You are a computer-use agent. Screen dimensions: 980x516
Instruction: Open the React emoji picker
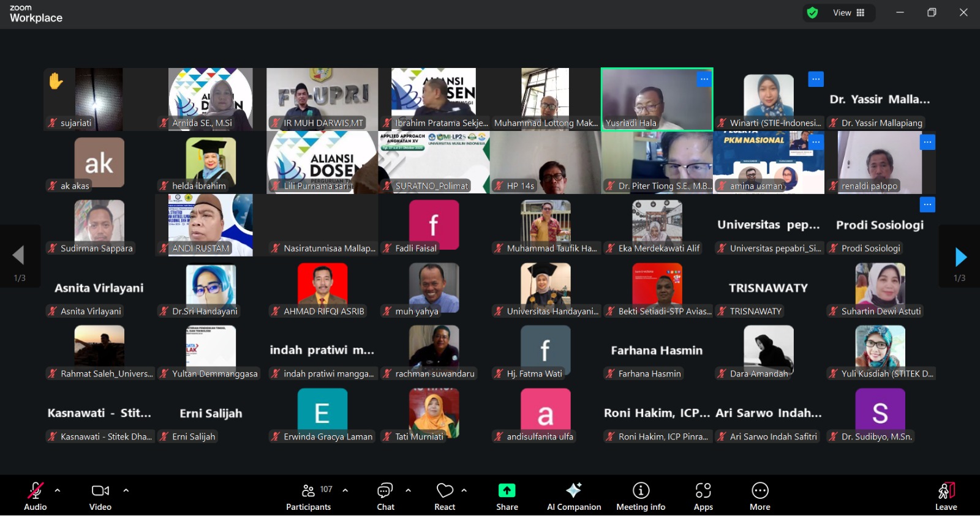click(x=445, y=496)
